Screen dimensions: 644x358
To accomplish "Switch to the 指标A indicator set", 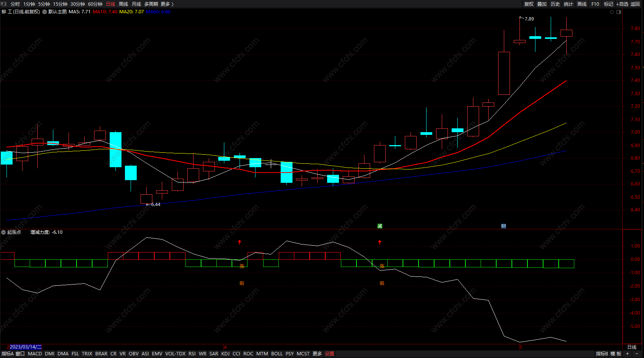I will click(7, 354).
